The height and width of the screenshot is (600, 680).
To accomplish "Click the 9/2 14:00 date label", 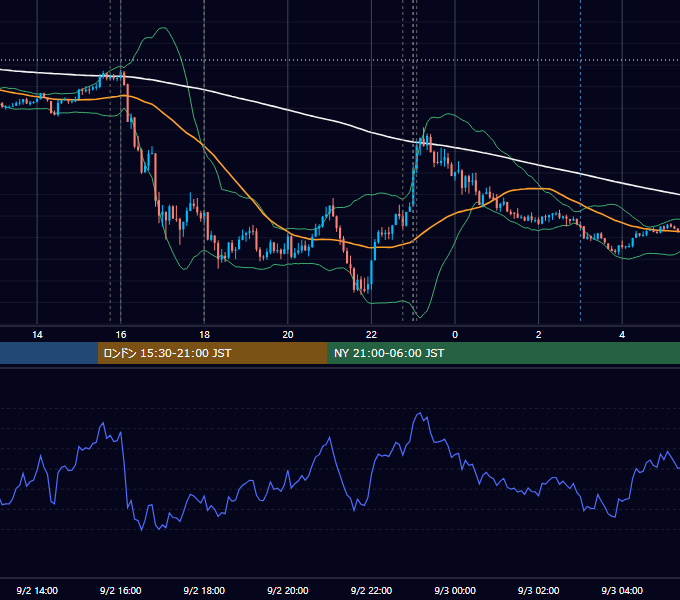I will click(x=37, y=590).
